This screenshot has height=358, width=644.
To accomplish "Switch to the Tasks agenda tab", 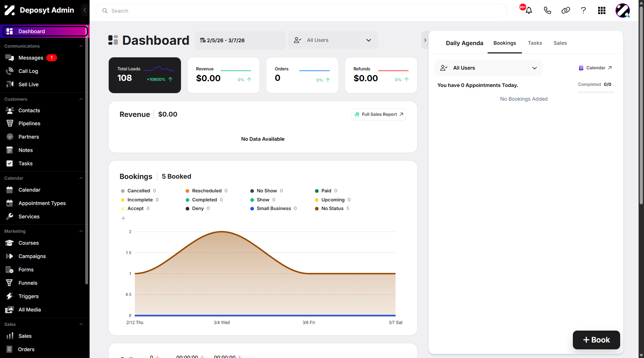I will [x=535, y=43].
